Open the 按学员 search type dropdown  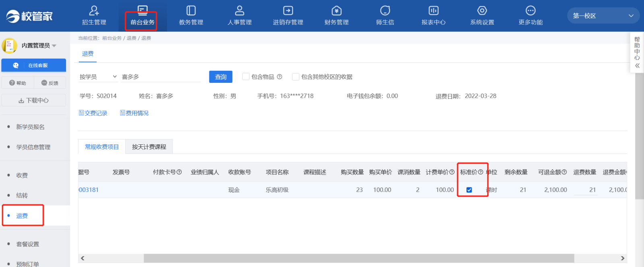(x=98, y=77)
